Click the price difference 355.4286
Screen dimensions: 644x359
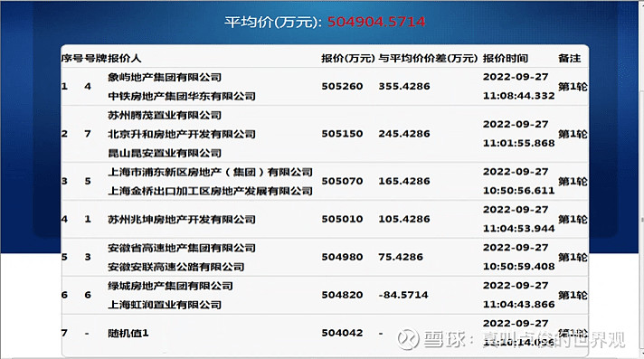coord(404,86)
